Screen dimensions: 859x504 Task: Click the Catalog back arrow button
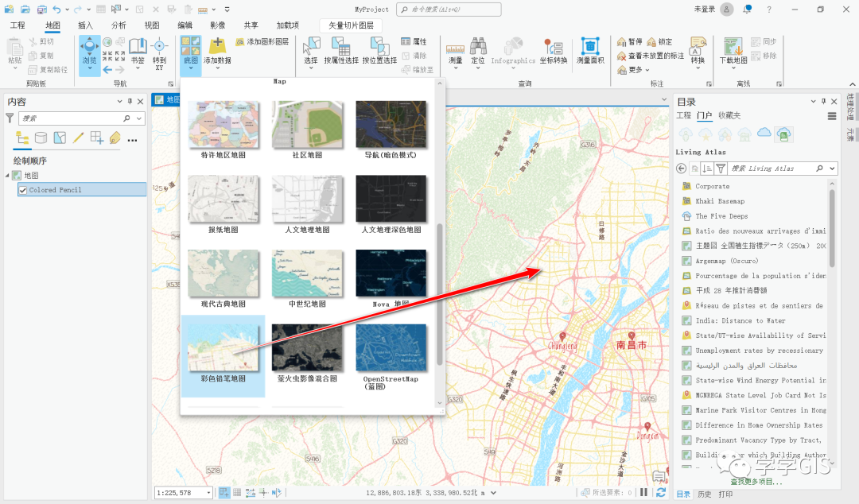(x=682, y=169)
